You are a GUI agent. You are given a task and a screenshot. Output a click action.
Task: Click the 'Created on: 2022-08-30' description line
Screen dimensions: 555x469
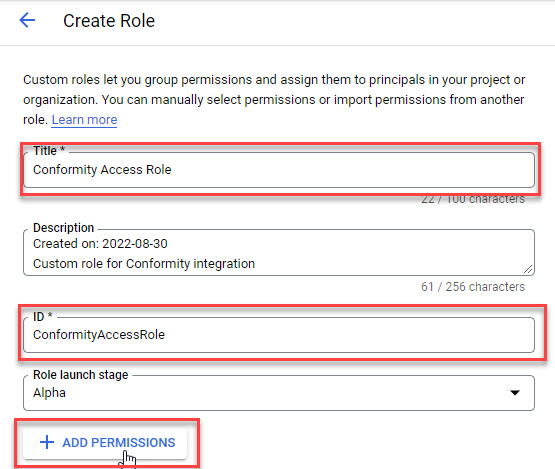point(100,244)
